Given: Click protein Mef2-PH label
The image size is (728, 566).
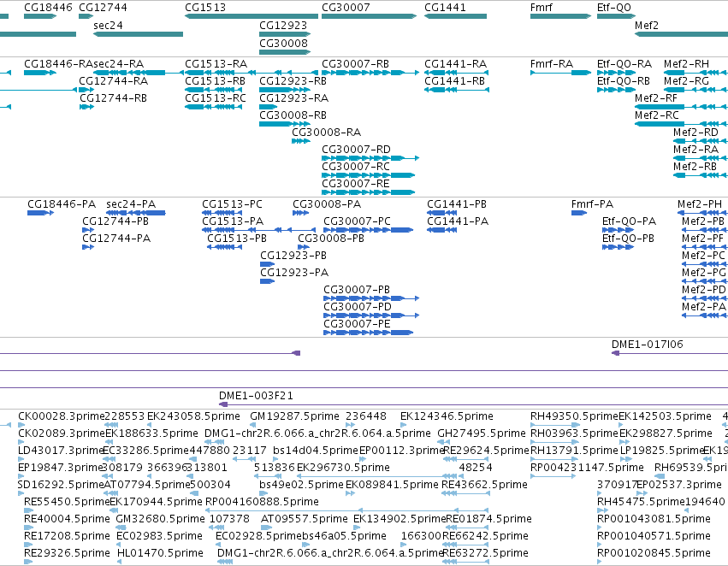Looking at the screenshot, I should pos(700,204).
